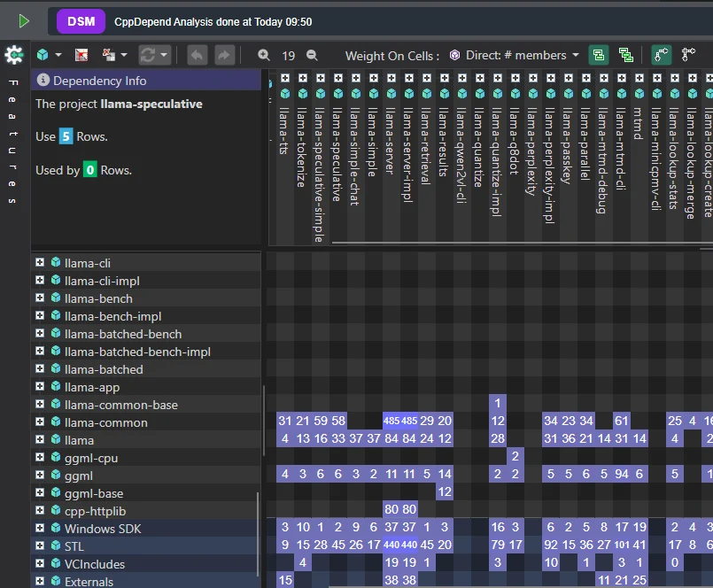Click the Windows SDK row cube icon
Screen dimensions: 713x588
coord(56,528)
